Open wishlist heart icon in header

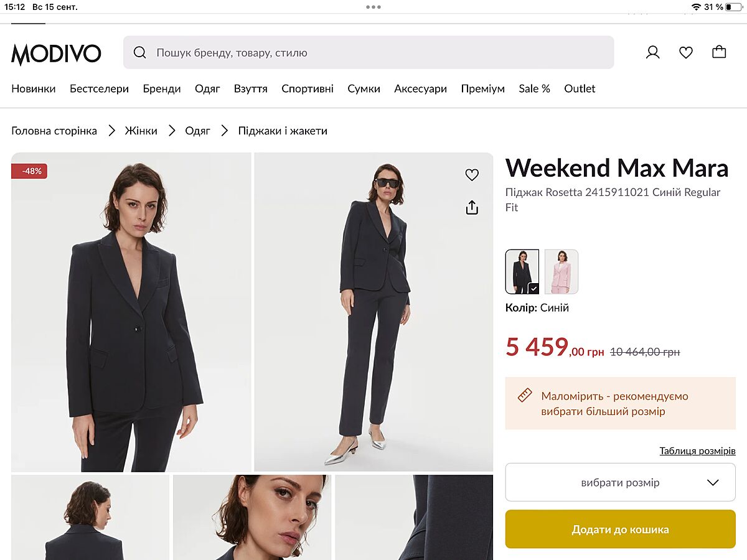686,52
